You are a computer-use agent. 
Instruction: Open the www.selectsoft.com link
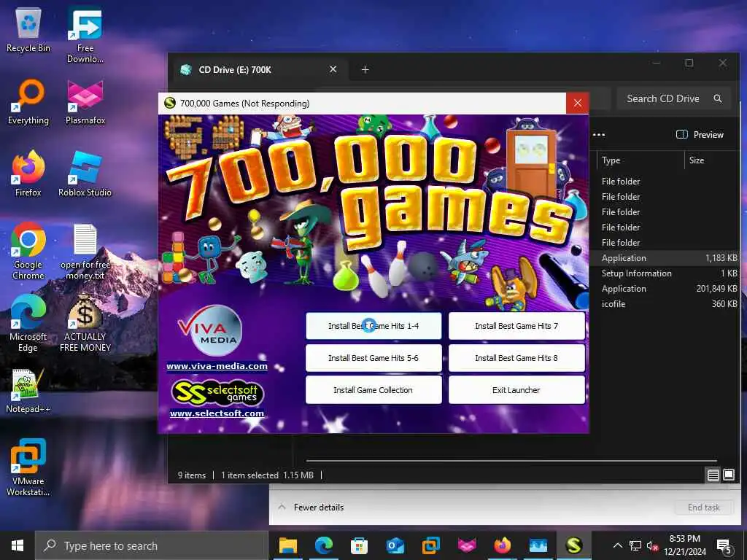pyautogui.click(x=217, y=413)
